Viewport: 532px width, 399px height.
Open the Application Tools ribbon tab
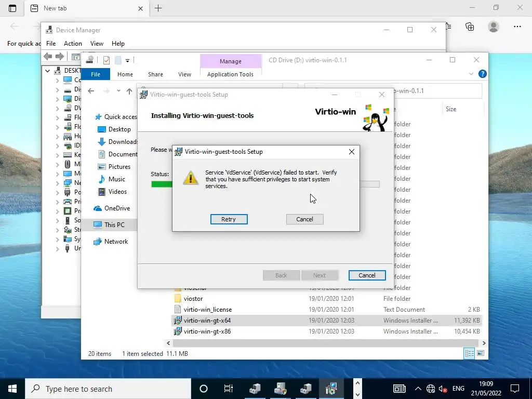coord(230,74)
